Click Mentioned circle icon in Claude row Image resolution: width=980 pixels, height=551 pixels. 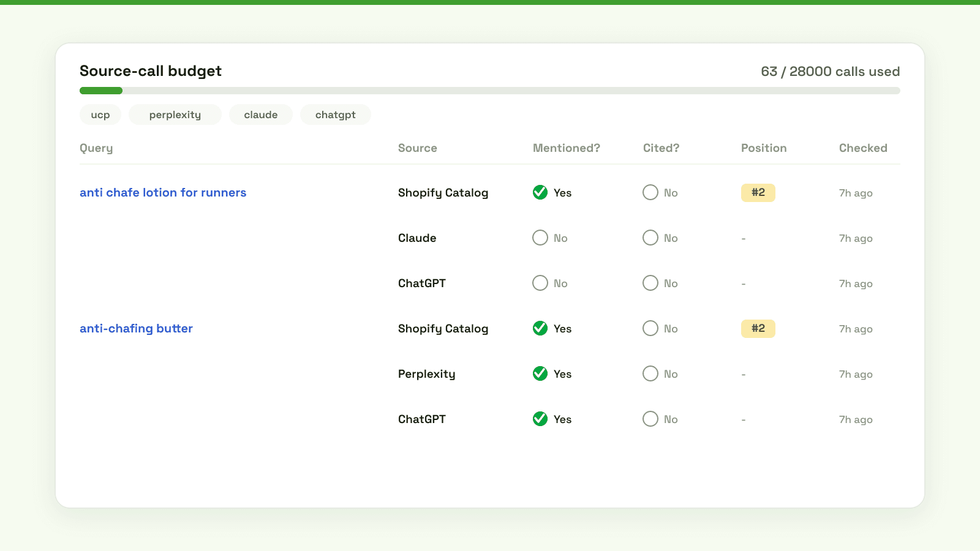click(540, 238)
